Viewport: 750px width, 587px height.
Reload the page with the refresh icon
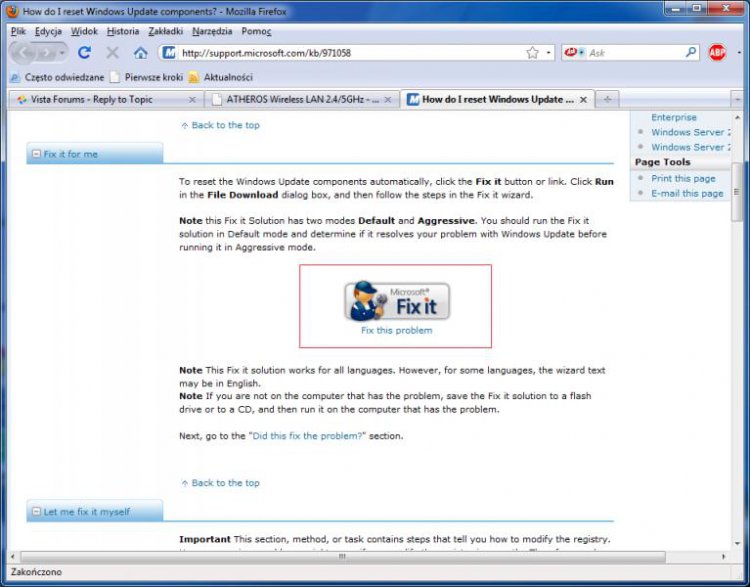[84, 52]
